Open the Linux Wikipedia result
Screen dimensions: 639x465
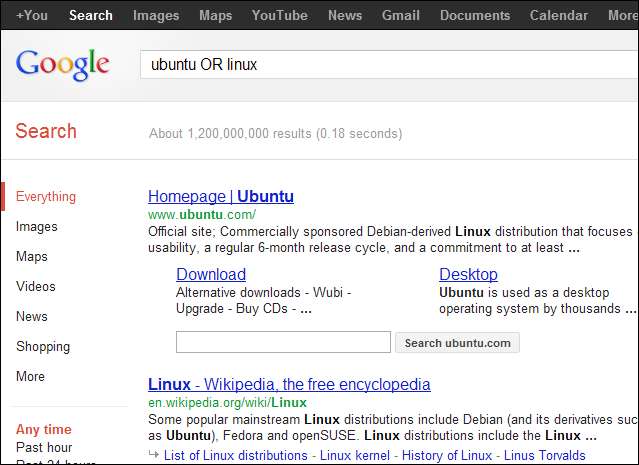tap(289, 384)
